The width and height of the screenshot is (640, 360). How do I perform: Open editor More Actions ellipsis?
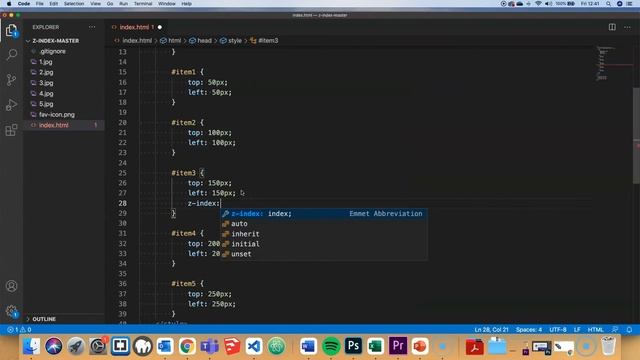(x=627, y=27)
